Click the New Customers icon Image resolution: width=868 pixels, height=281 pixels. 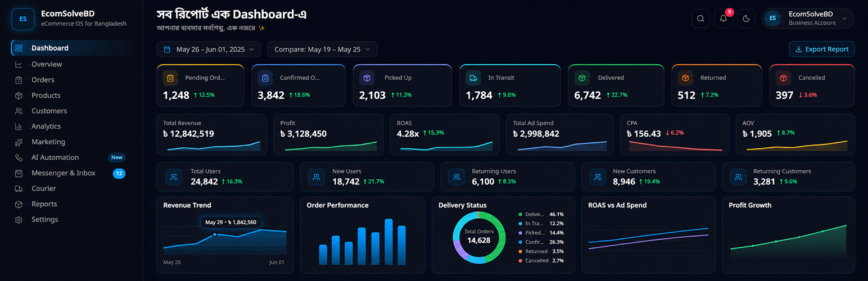tap(598, 176)
